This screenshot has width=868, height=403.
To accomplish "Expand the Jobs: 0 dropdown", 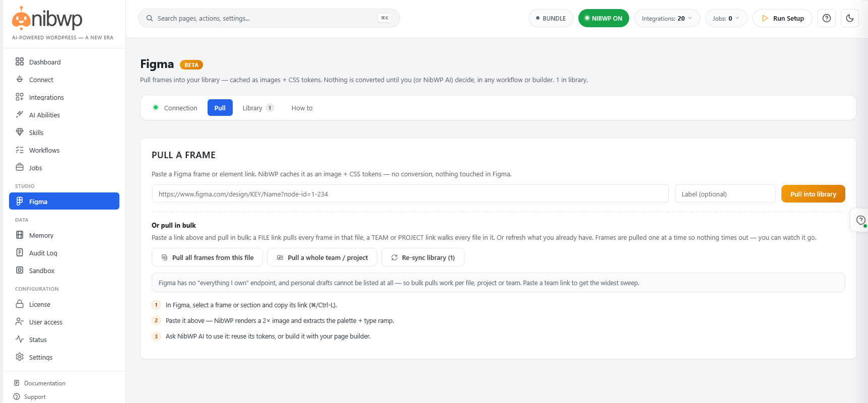I will (726, 18).
